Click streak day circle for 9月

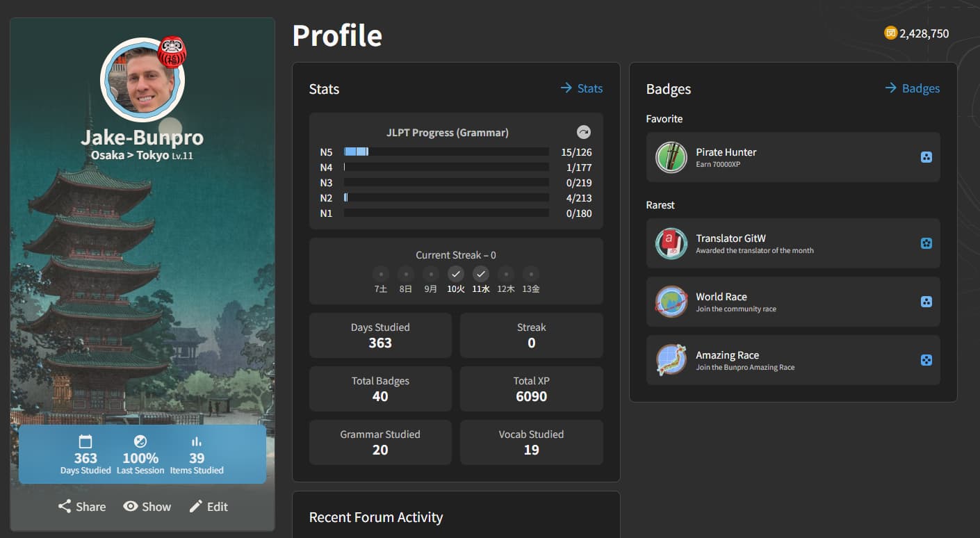(x=431, y=274)
